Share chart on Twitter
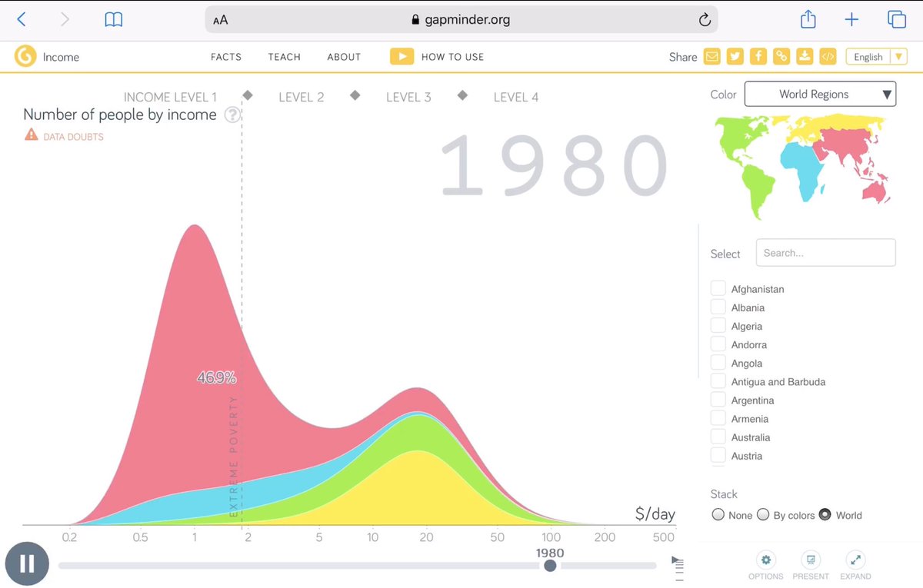The height and width of the screenshot is (588, 923). tap(735, 56)
